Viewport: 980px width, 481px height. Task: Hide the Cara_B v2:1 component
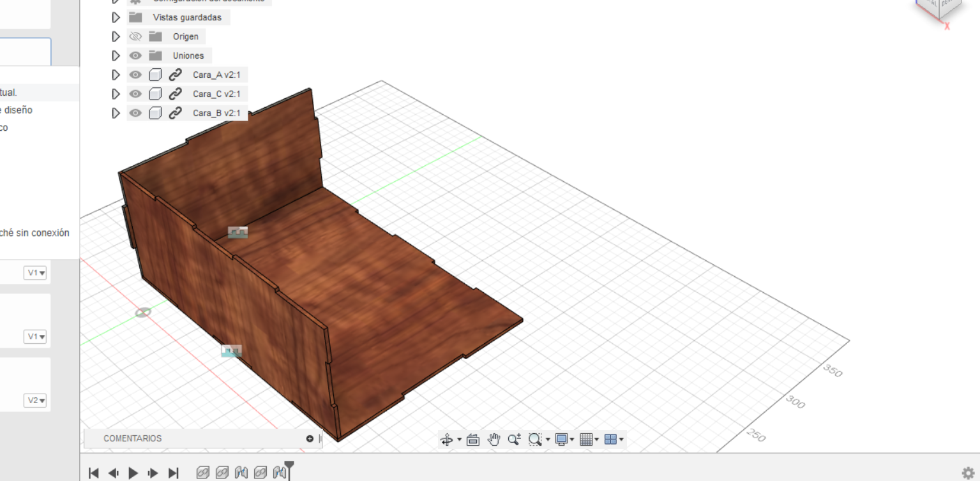click(135, 113)
